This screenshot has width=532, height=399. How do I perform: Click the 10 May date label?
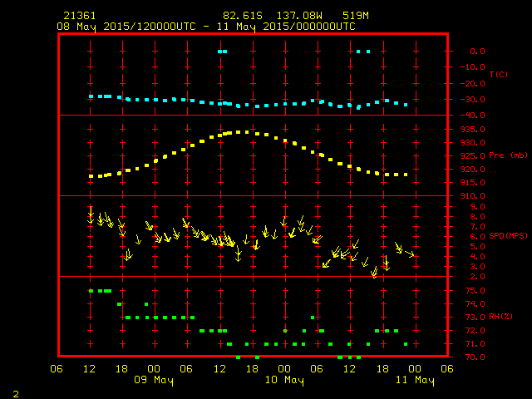click(x=284, y=380)
